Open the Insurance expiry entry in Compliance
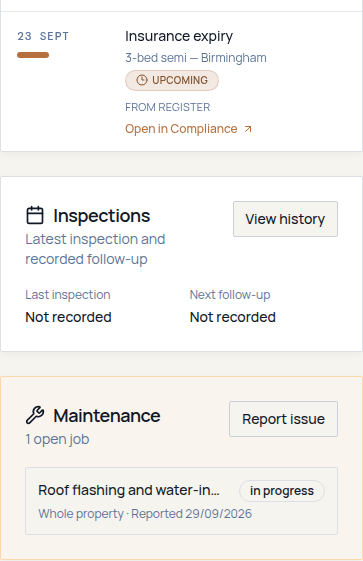The width and height of the screenshot is (363, 561). tap(188, 129)
